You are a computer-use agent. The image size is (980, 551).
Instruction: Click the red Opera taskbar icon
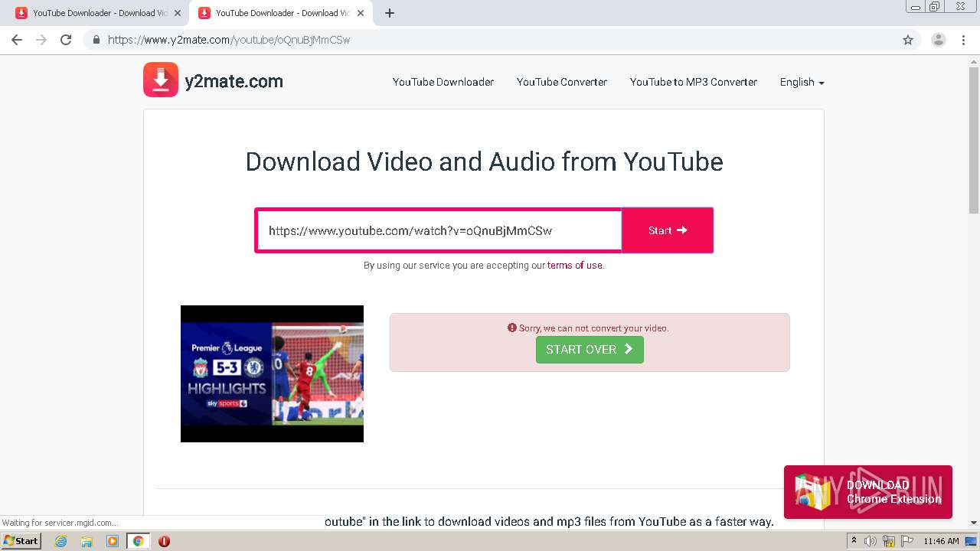pos(164,541)
